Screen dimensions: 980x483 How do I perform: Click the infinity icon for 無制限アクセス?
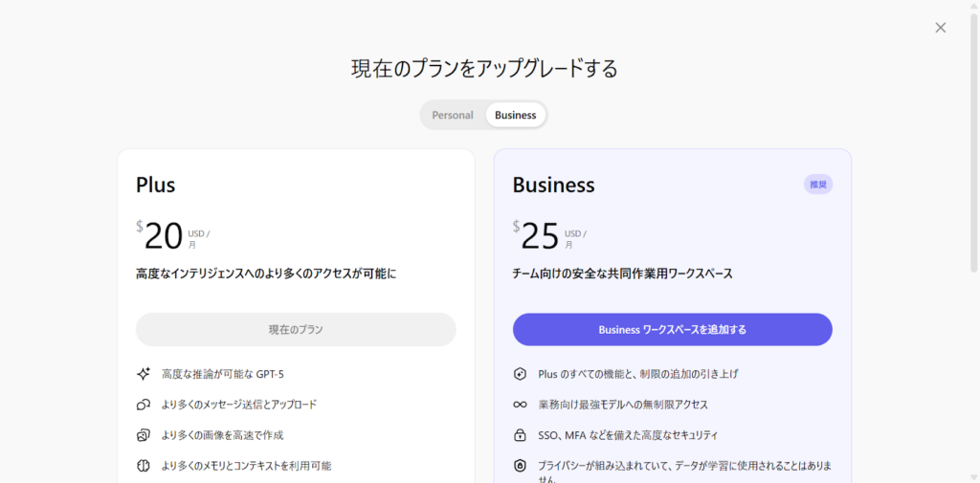tap(520, 405)
